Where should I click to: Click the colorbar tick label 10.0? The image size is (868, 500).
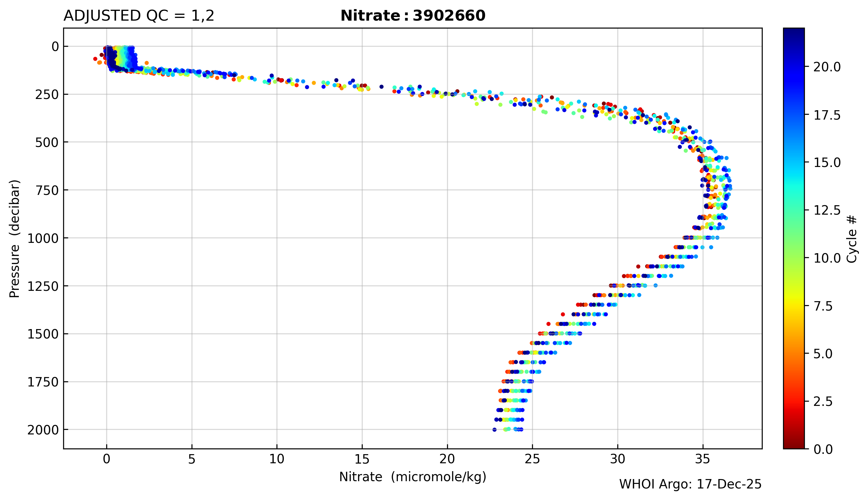(827, 258)
